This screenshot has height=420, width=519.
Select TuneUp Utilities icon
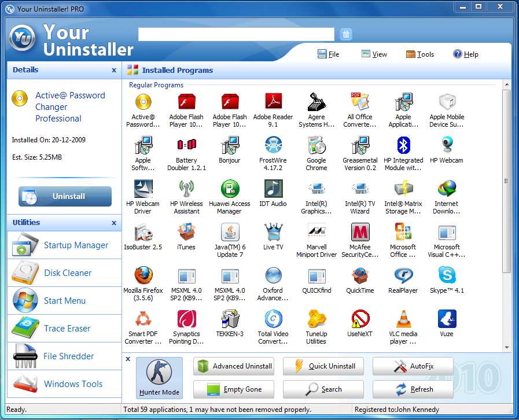[x=316, y=319]
